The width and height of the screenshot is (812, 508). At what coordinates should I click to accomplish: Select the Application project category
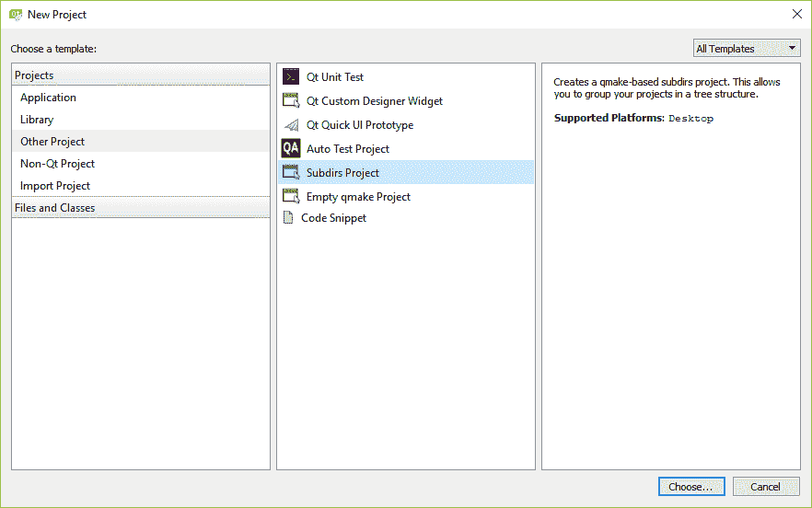pyautogui.click(x=48, y=98)
